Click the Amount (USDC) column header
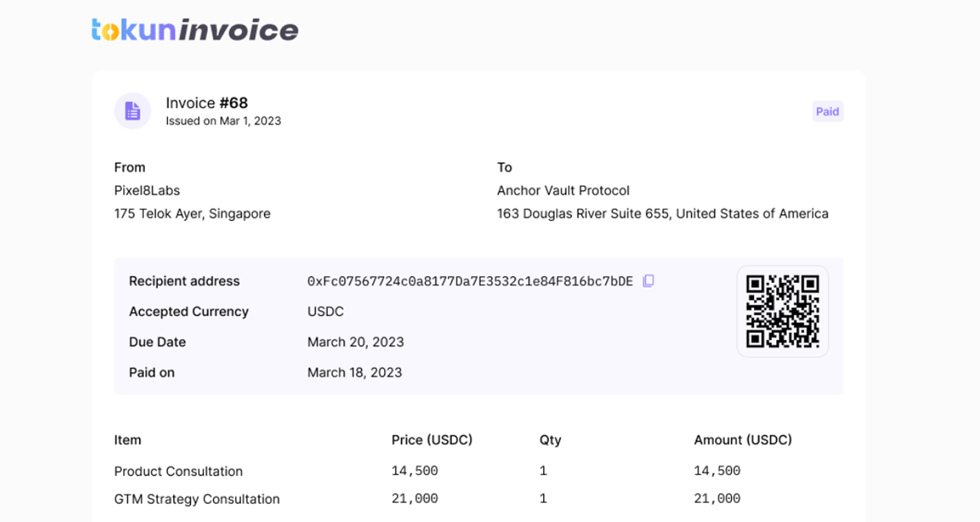This screenshot has height=522, width=980. click(x=743, y=440)
